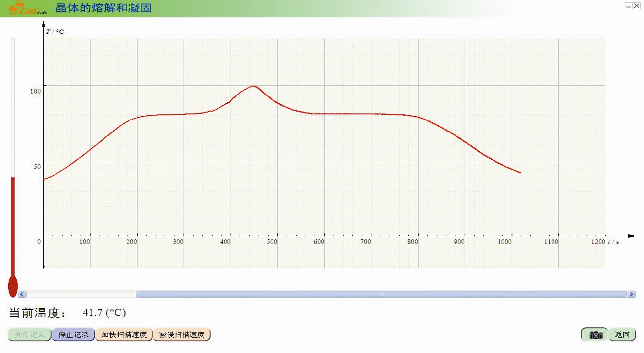Viewport: 644px width, 353px height.
Task: Click the right scrollbar arrow
Action: click(631, 294)
